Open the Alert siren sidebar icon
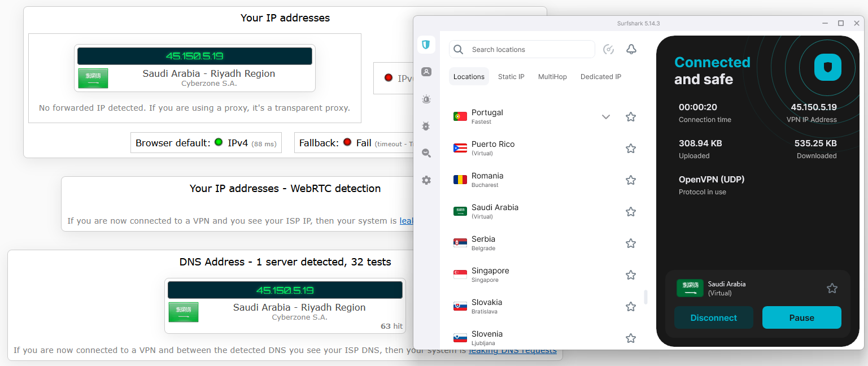Image resolution: width=868 pixels, height=366 pixels. (x=426, y=99)
